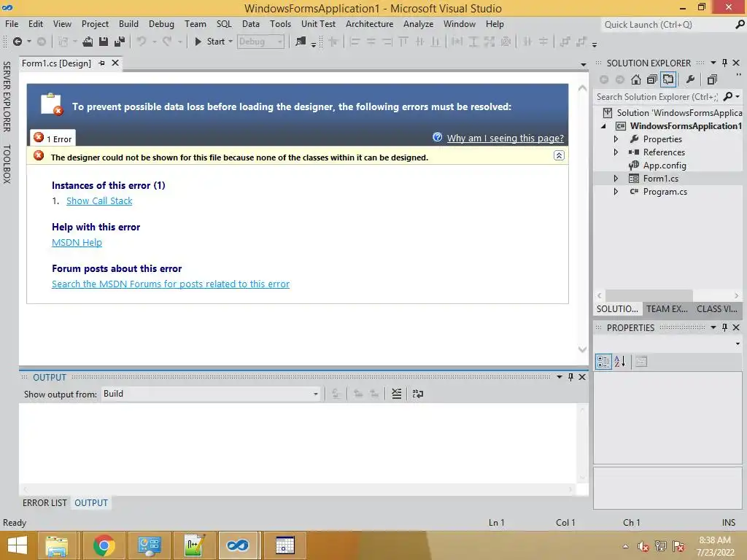Open Start button dropdown arrow
The height and width of the screenshot is (560, 747).
tap(231, 42)
